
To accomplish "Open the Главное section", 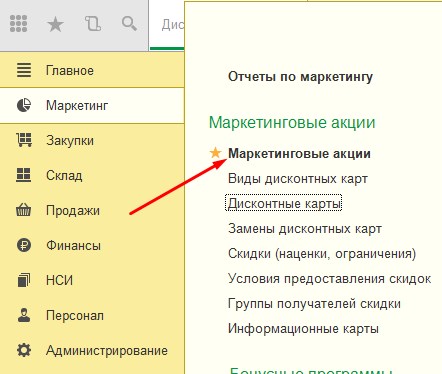I will 92,70.
